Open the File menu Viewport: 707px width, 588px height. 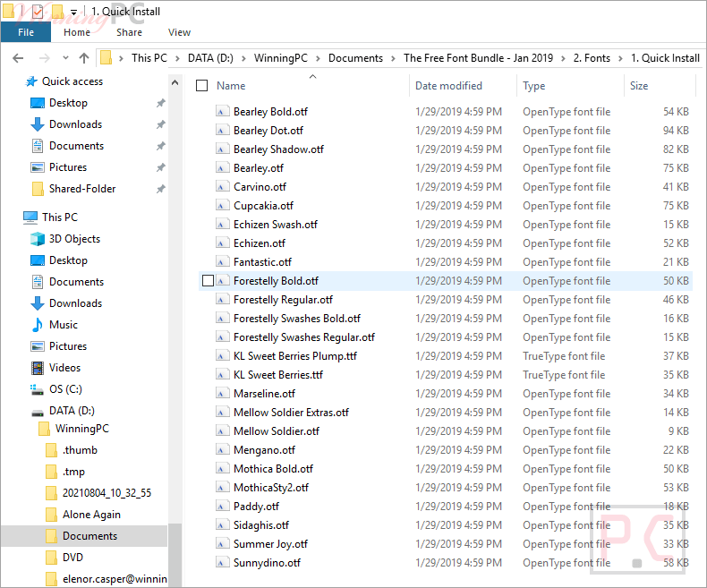coord(26,32)
